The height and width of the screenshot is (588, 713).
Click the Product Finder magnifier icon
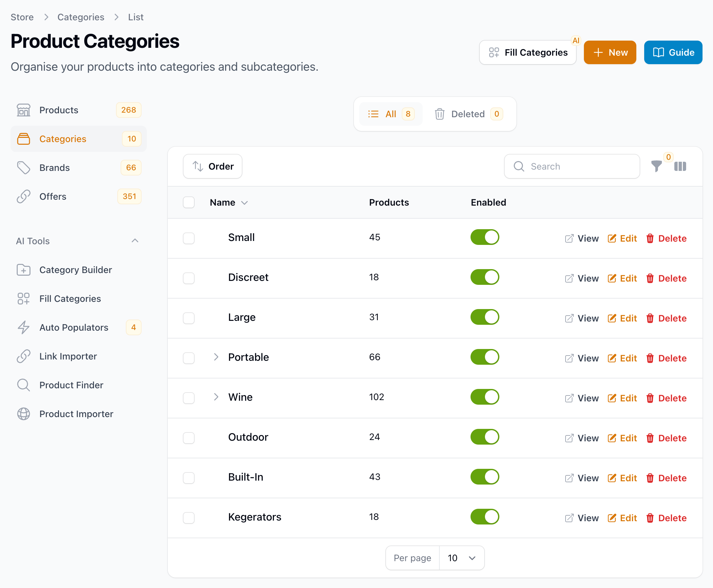[x=23, y=385]
